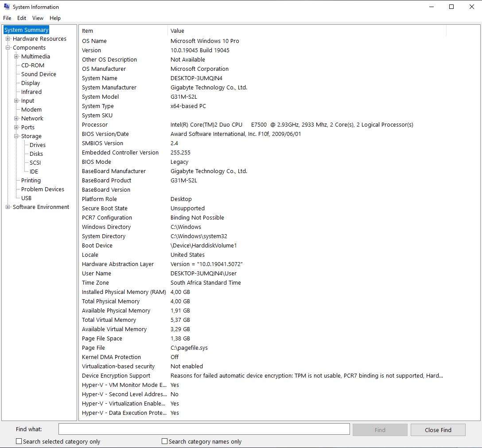482x448 pixels.
Task: Open the View menu
Action: pyautogui.click(x=38, y=18)
